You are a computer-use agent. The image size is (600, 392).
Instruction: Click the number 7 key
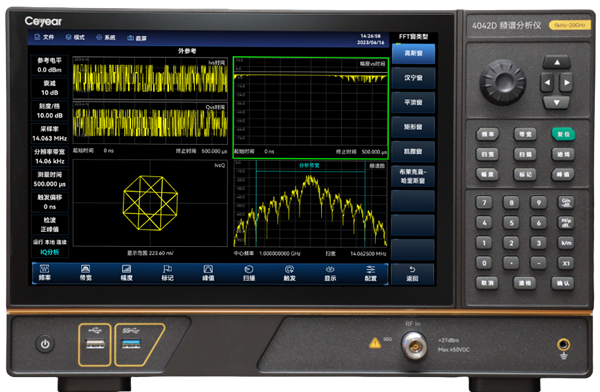click(x=484, y=203)
